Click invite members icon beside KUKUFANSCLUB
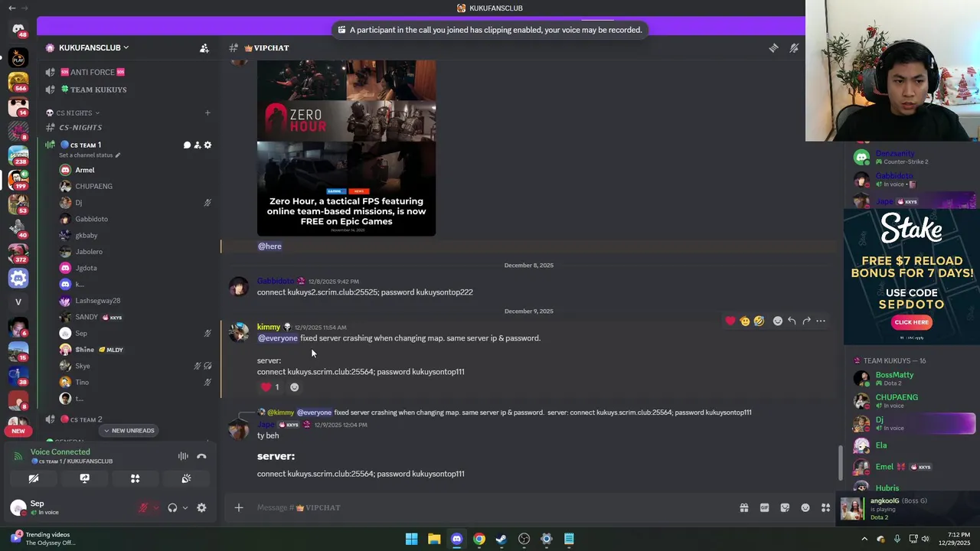Screen dimensions: 980x551 coord(204,47)
